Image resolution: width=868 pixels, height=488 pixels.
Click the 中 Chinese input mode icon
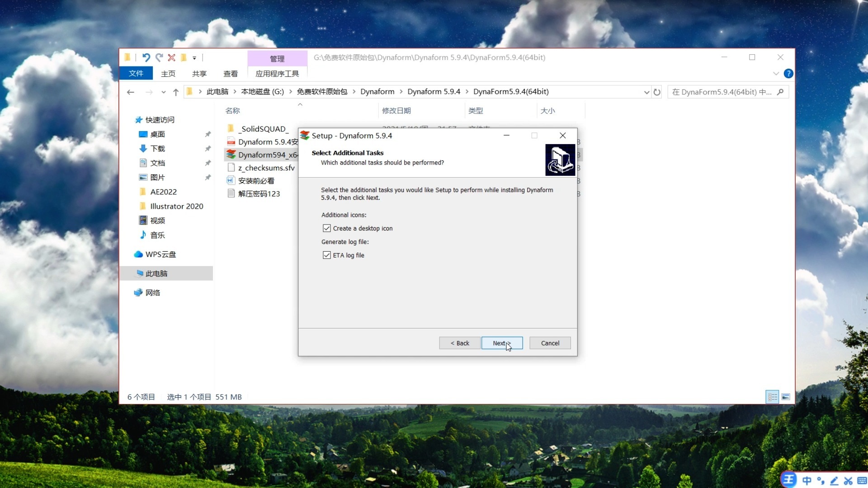807,481
